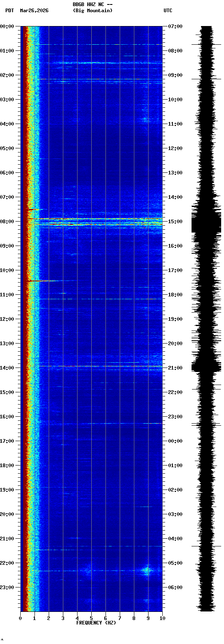Pick the UTC axis '17:00' time label
Viewport: 224px width, 644px height.
[175, 270]
